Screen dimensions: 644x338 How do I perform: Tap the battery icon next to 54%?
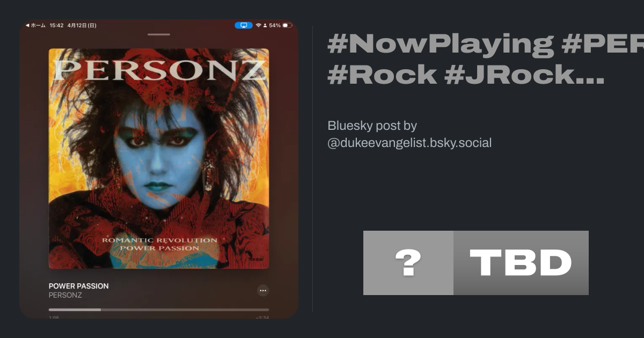click(287, 25)
